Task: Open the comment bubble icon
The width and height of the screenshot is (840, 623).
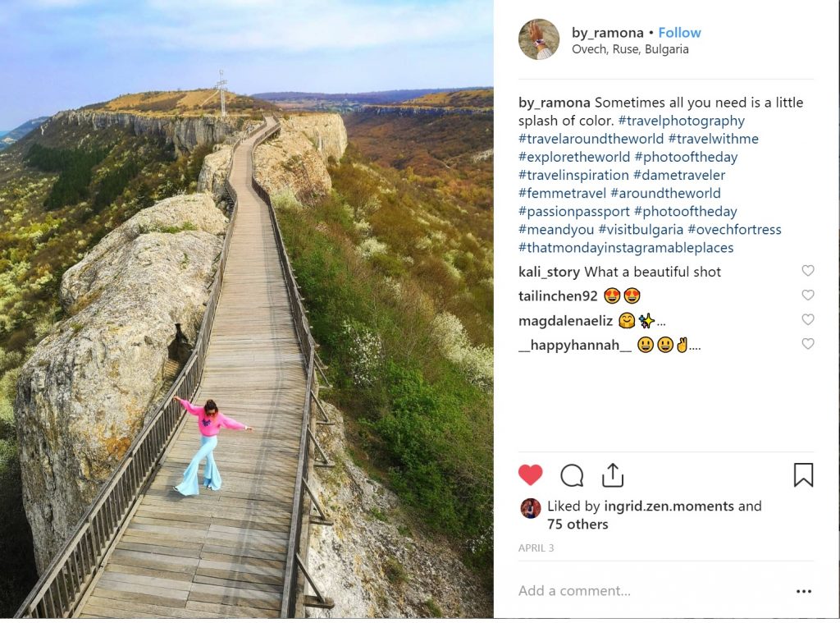Action: [572, 475]
